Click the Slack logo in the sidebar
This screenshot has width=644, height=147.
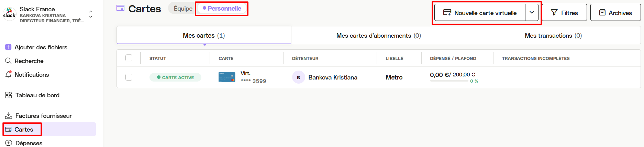9,13
